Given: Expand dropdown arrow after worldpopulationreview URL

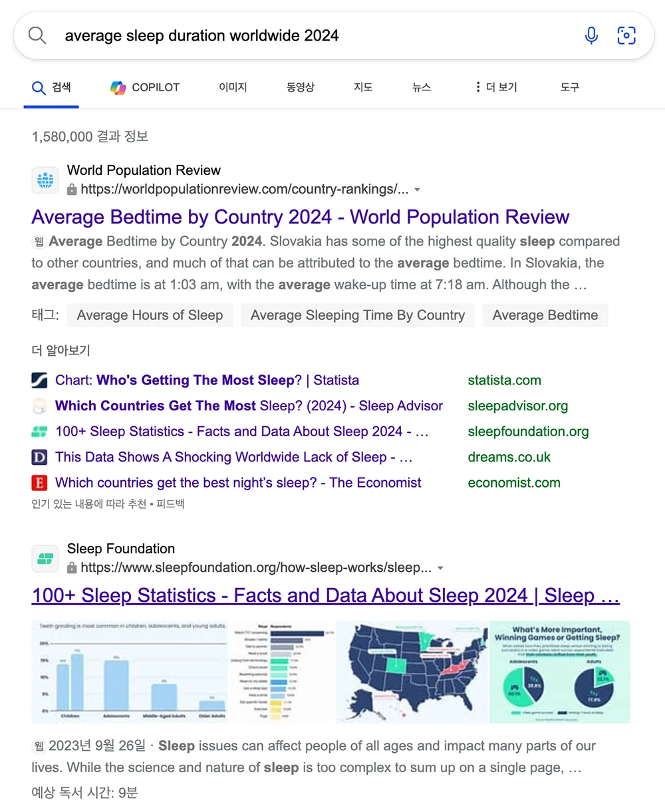Looking at the screenshot, I should coord(417,190).
